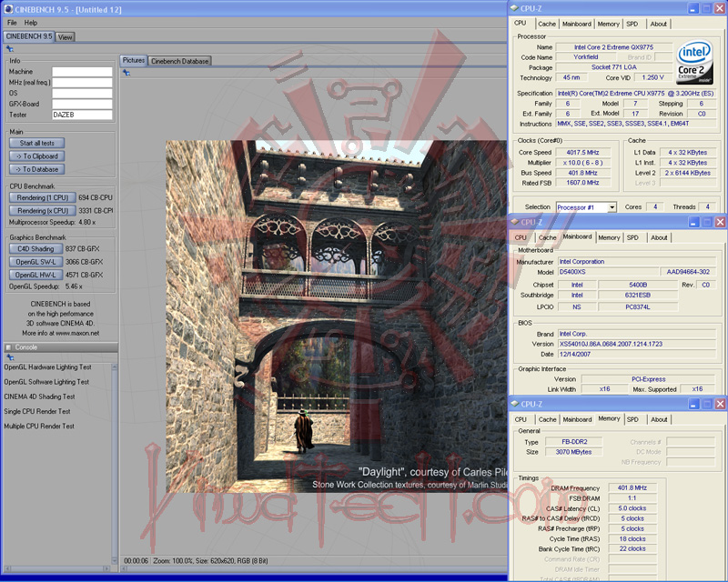
Task: Select 'Single CPU Render Test' console line
Action: point(37,412)
